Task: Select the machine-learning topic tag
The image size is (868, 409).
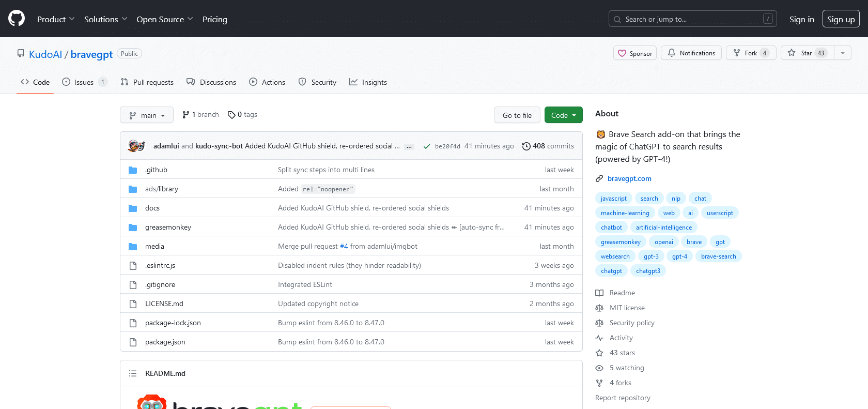Action: point(625,213)
